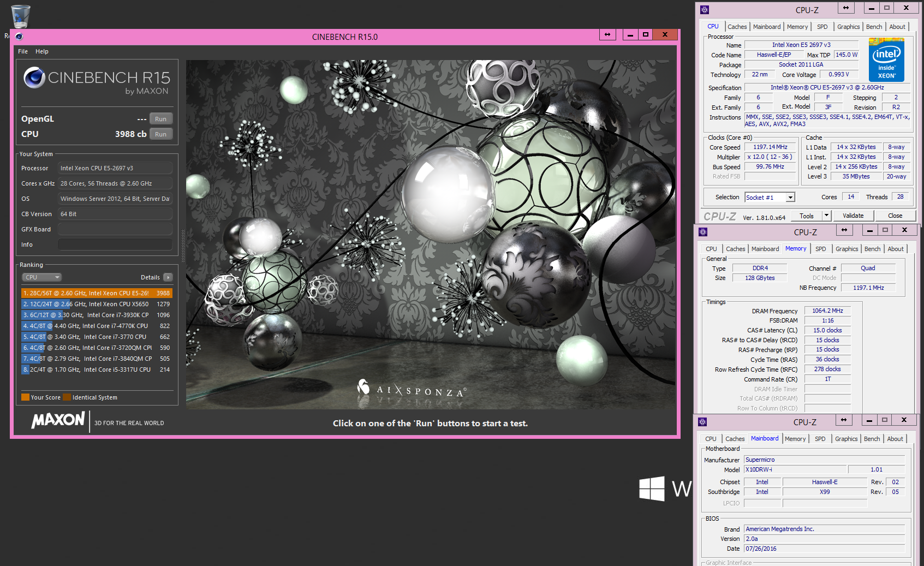
Task: Switch to Mainboard tab in top CPU-Z window
Action: tap(767, 27)
